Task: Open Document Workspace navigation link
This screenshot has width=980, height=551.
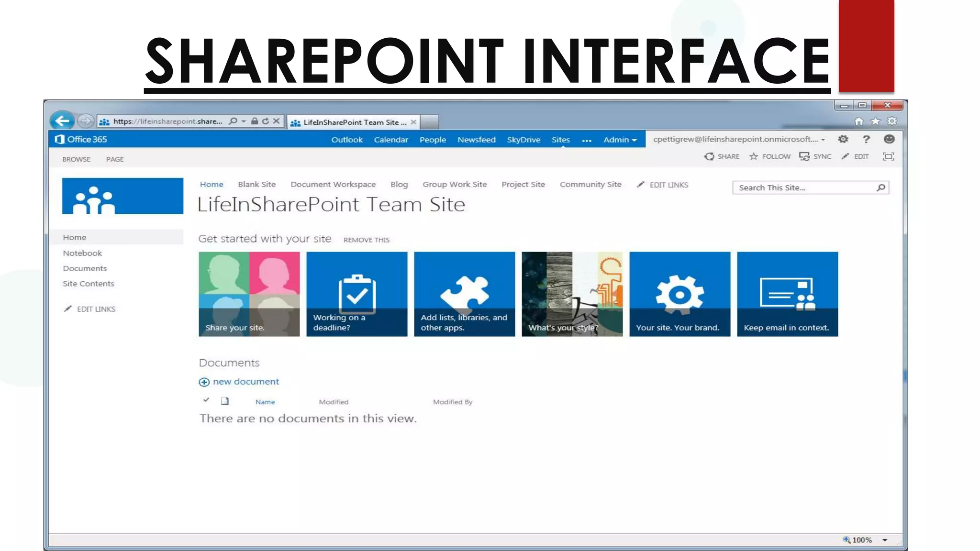Action: 333,184
